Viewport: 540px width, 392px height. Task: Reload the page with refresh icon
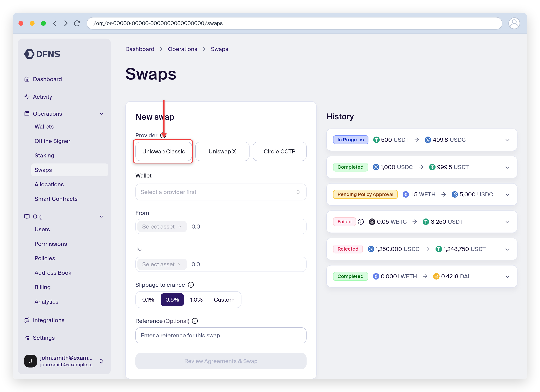coord(77,23)
